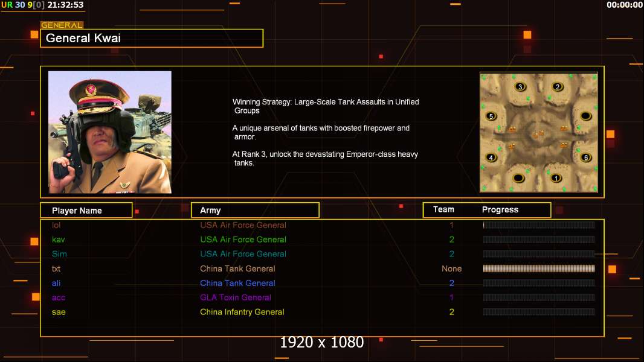
Task: Click start position 5 on the minimap
Action: [491, 116]
